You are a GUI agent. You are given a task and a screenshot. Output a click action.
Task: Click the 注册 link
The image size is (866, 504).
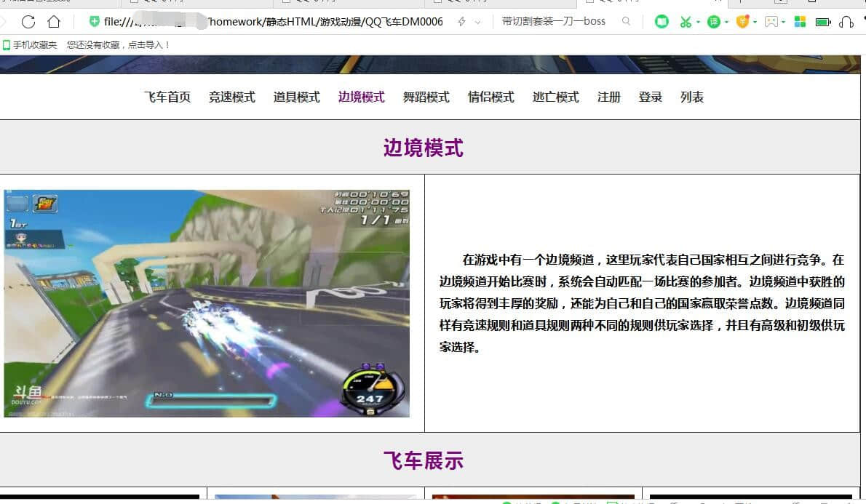(608, 97)
